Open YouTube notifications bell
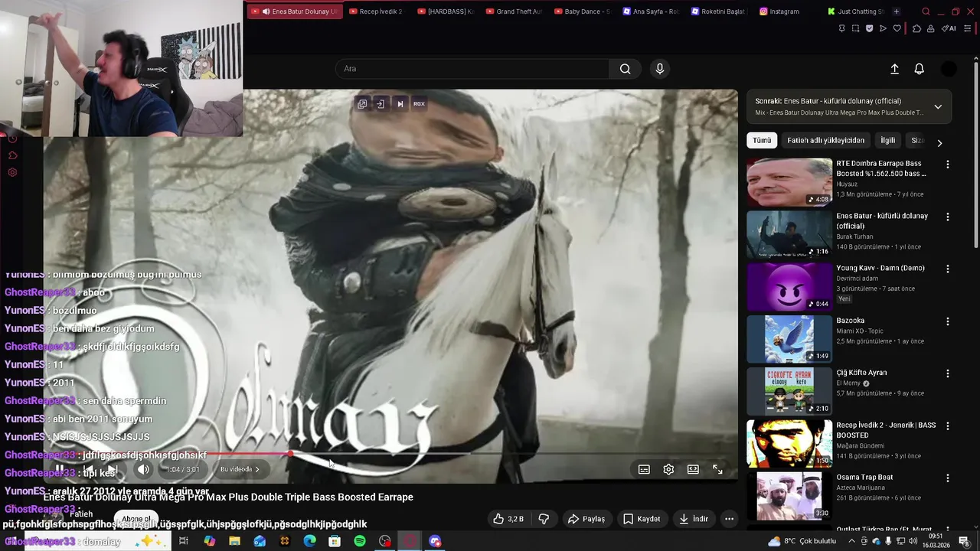 (920, 69)
